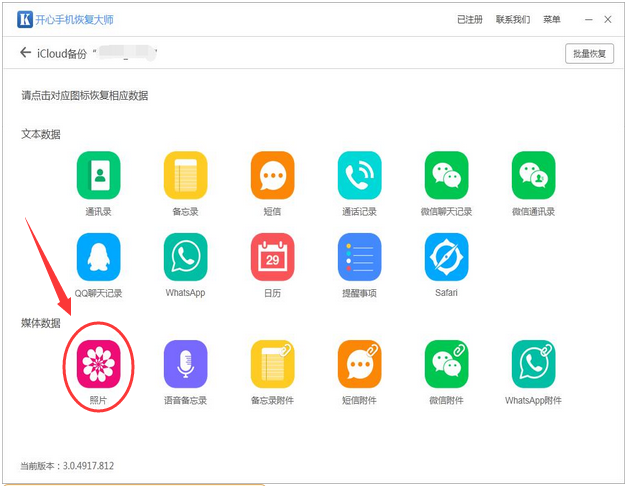Open the 菜单 menu in title bar
Image resolution: width=629 pixels, height=486 pixels.
pyautogui.click(x=552, y=19)
